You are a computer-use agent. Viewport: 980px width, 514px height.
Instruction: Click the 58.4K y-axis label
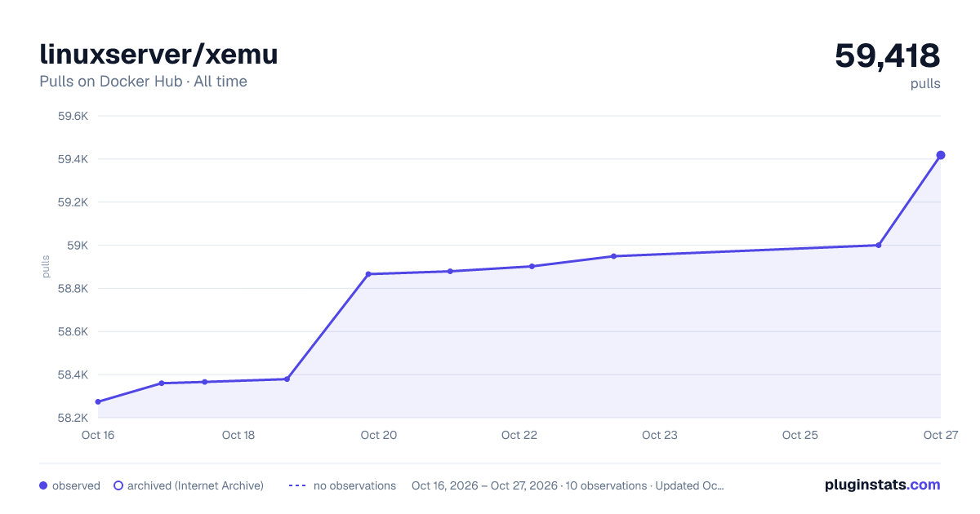73,375
